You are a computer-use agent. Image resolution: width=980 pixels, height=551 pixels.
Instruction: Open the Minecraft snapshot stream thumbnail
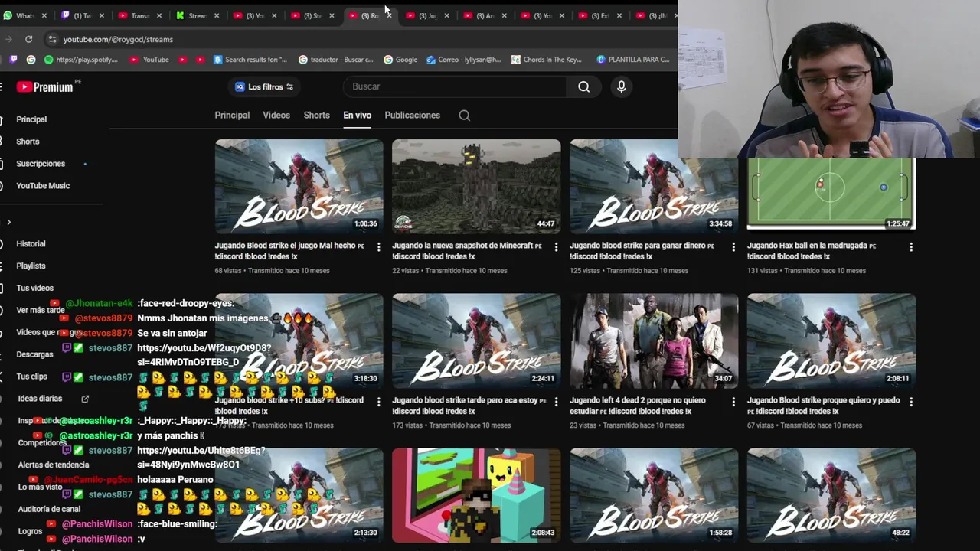[x=476, y=187]
